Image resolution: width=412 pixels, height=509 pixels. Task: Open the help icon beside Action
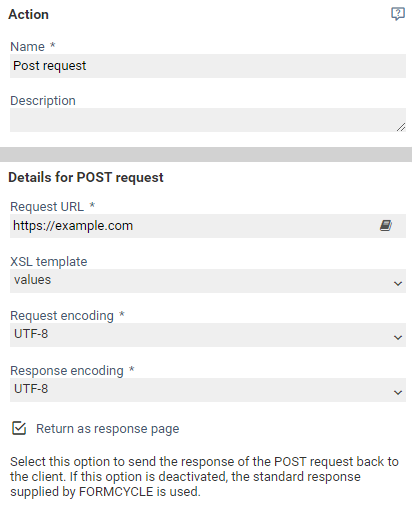[398, 14]
